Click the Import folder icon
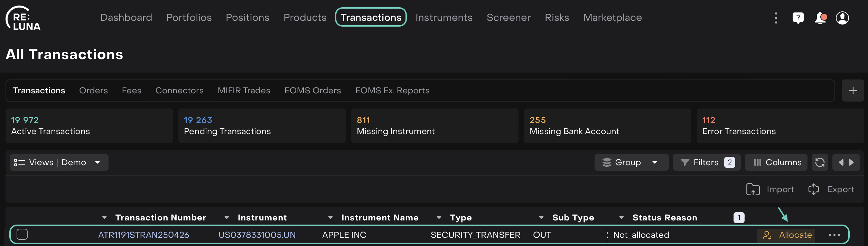The image size is (868, 246). coord(753,189)
